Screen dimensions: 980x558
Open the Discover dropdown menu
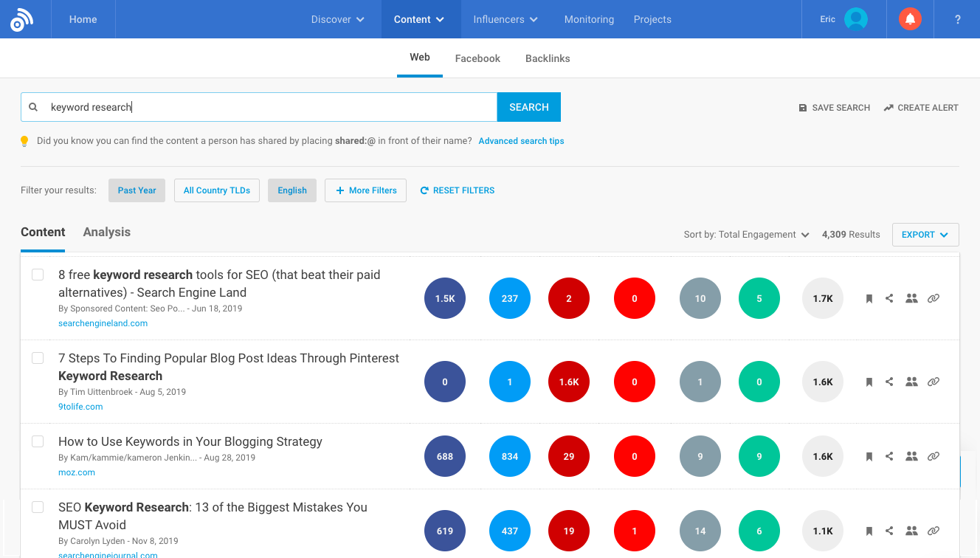(x=338, y=19)
